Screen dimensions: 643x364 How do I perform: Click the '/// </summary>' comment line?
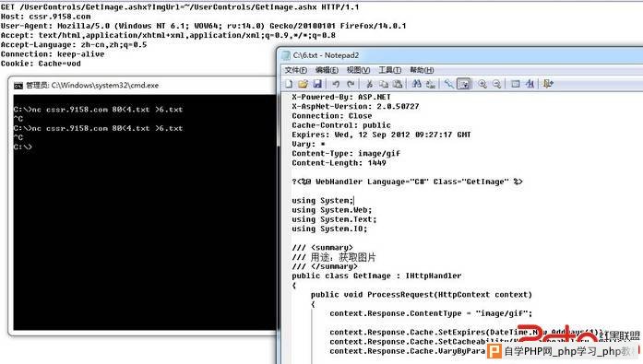(x=325, y=266)
